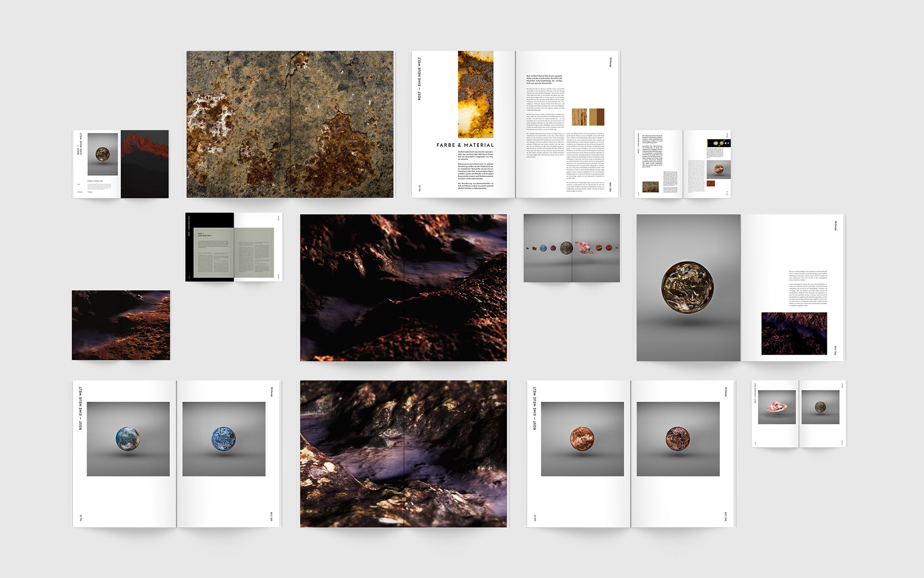Click the right dark red planet image

point(678,439)
